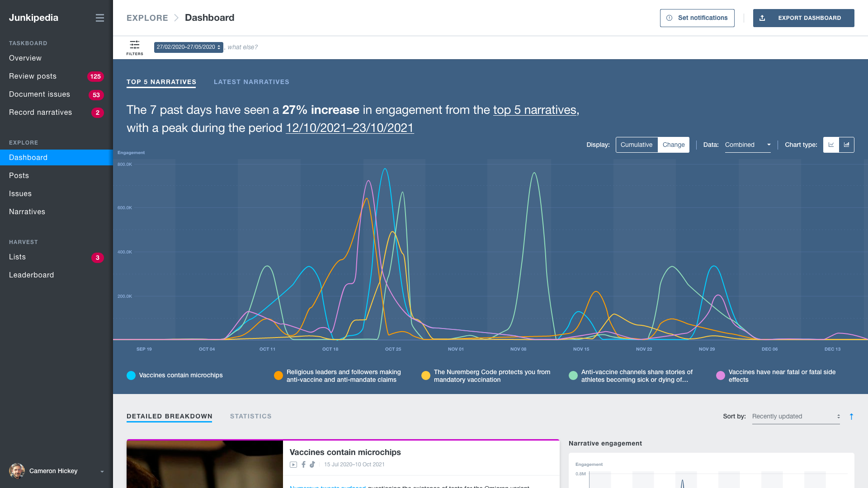Click the NOV 08 axis label
This screenshot has width=868, height=488.
coord(519,349)
